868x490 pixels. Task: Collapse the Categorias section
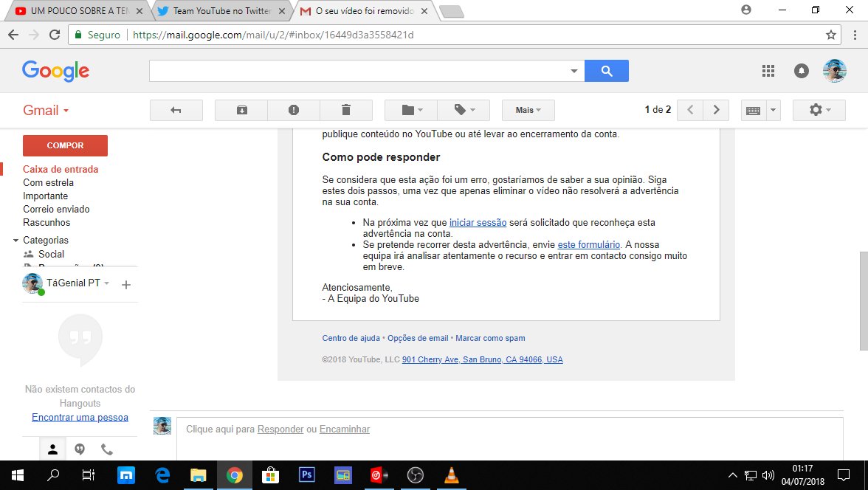tap(15, 241)
